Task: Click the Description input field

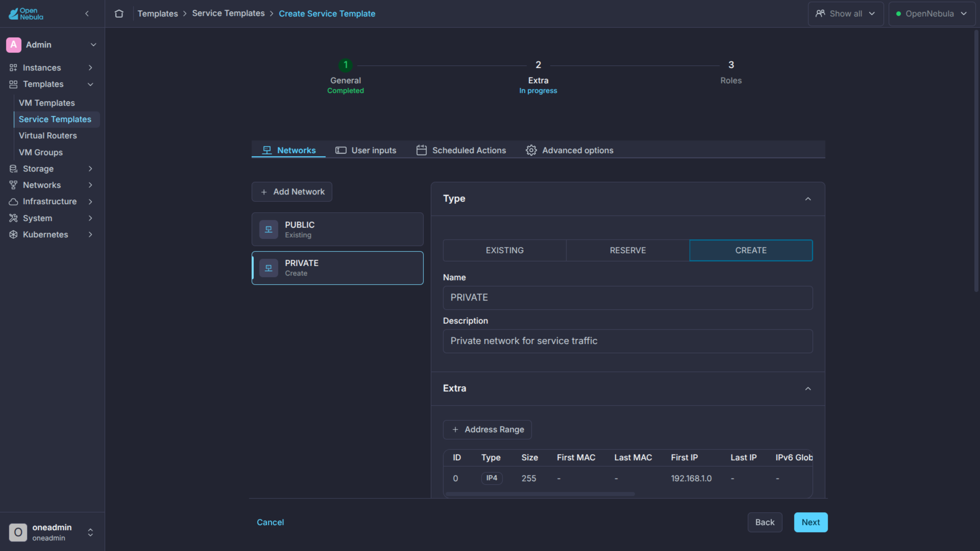Action: (628, 341)
